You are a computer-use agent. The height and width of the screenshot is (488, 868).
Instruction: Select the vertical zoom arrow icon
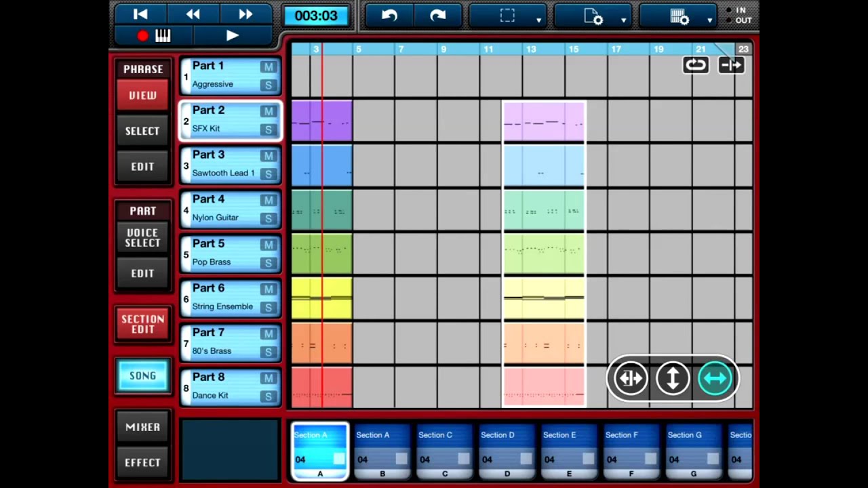tap(673, 378)
